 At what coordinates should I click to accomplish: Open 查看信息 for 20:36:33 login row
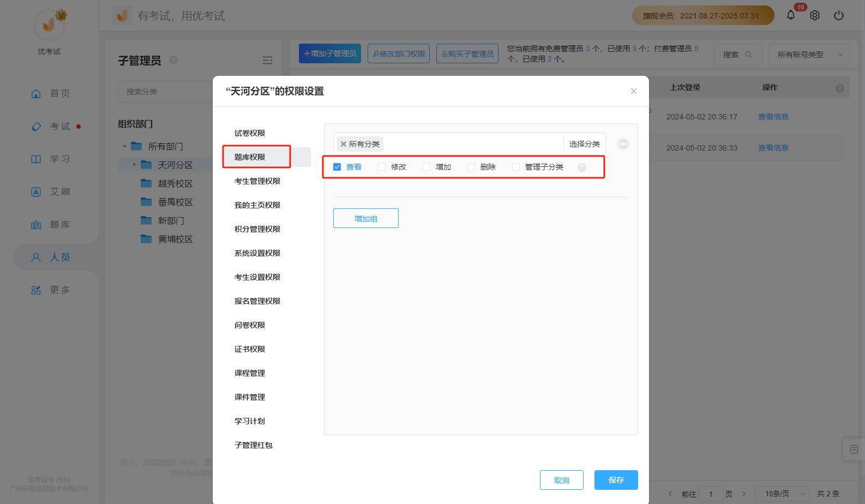pos(773,148)
